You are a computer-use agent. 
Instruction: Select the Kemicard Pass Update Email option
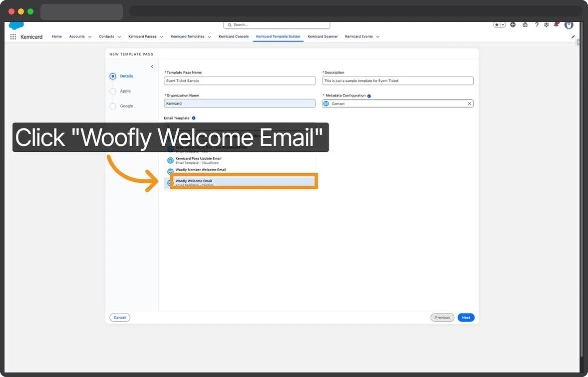click(240, 161)
